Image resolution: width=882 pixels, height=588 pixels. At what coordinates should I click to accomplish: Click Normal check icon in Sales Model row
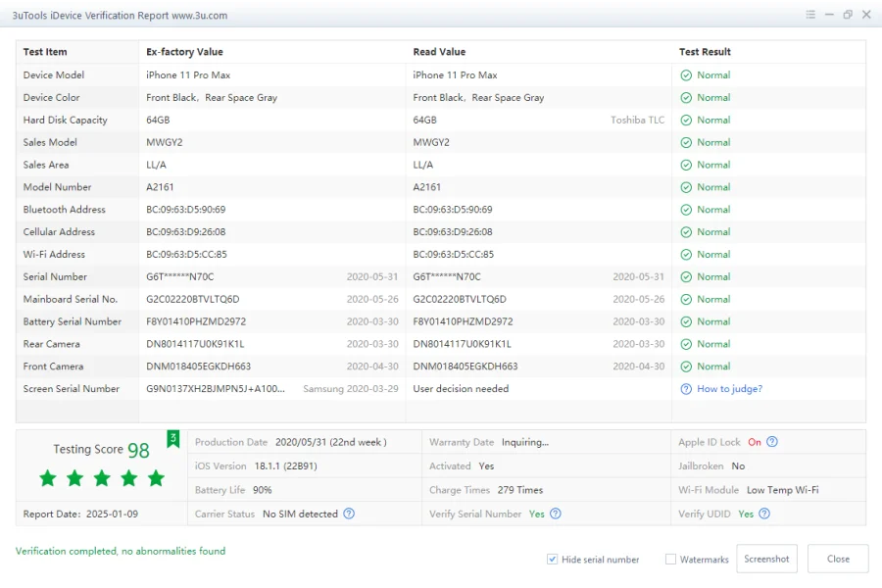click(x=686, y=143)
